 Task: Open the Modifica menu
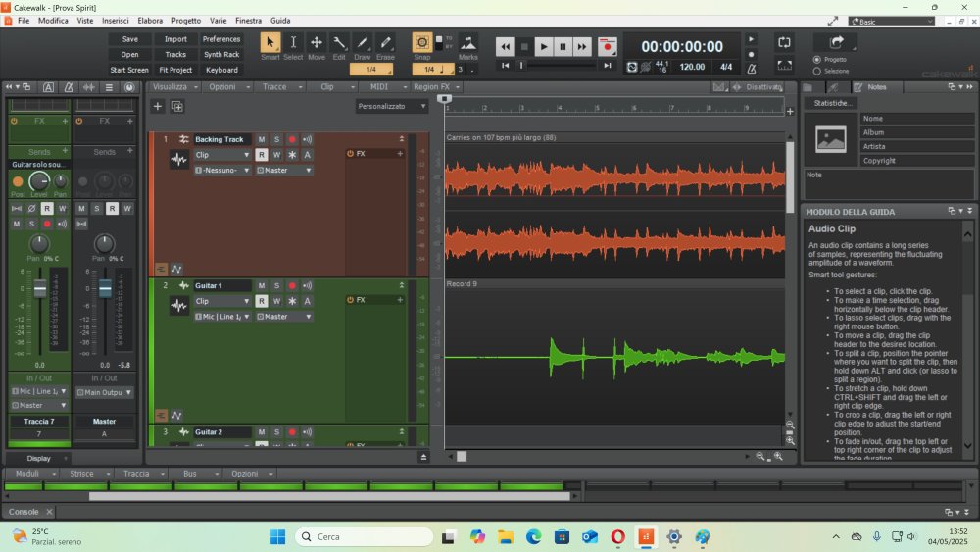pyautogui.click(x=53, y=21)
